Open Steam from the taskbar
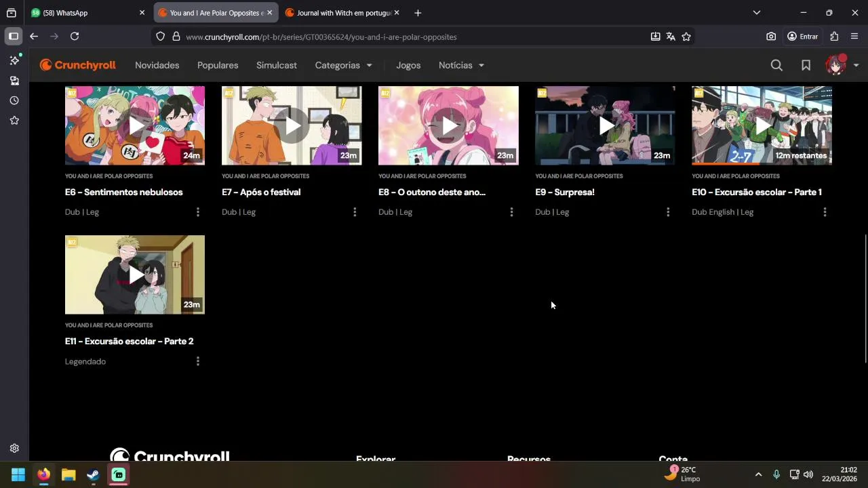This screenshot has width=868, height=488. pyautogui.click(x=94, y=474)
